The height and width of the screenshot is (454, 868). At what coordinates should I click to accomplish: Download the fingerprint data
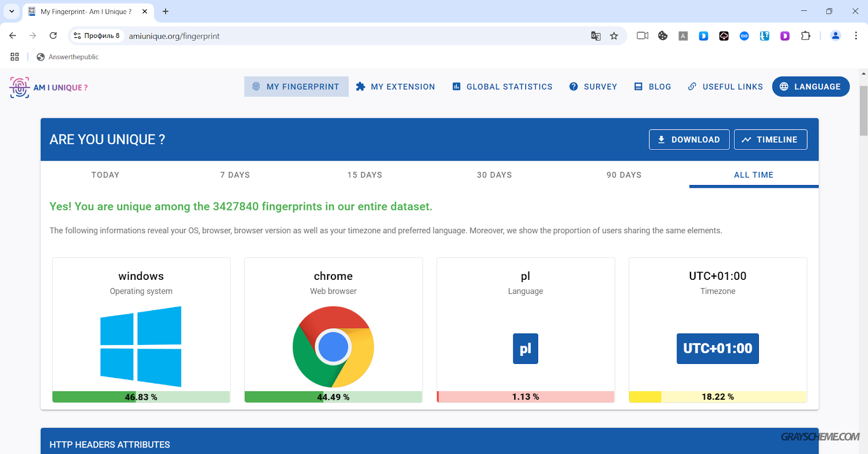689,139
